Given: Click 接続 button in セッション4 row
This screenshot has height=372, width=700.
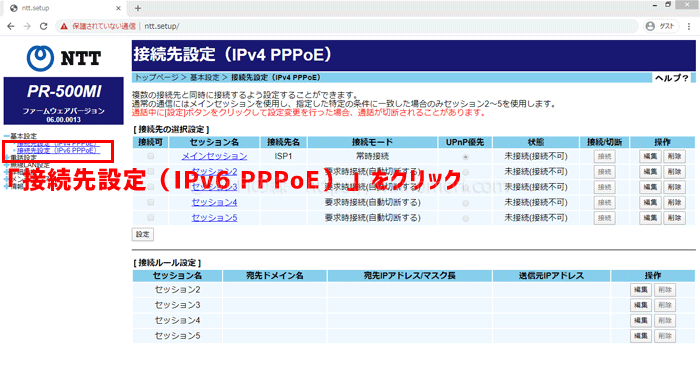Looking at the screenshot, I should pos(604,203).
